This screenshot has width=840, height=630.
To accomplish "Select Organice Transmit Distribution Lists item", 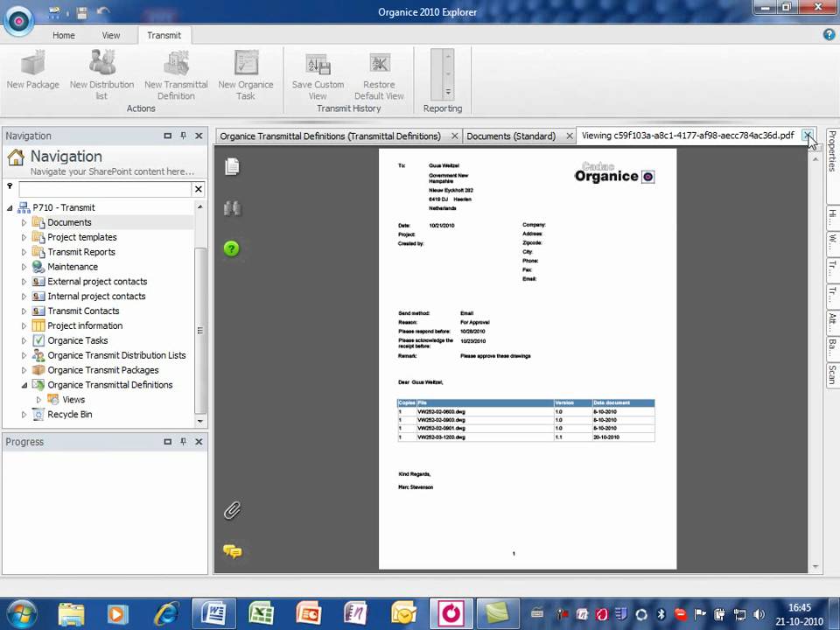I will click(x=116, y=355).
